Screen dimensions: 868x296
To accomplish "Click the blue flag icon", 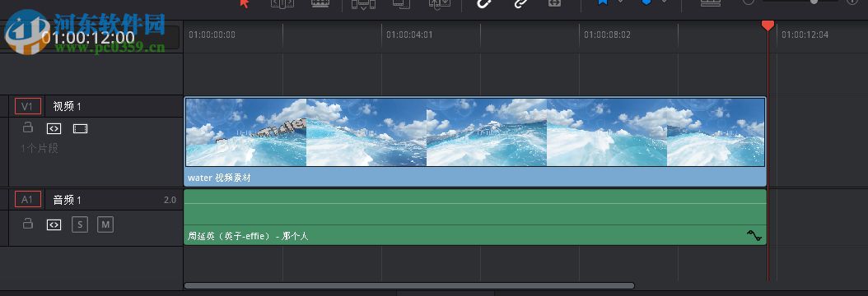I will [x=604, y=2].
